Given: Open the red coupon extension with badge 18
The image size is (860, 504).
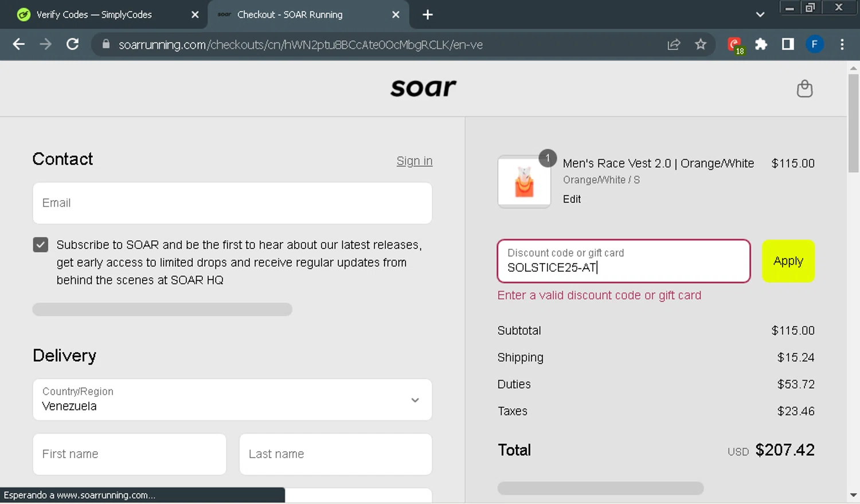Looking at the screenshot, I should pos(735,45).
